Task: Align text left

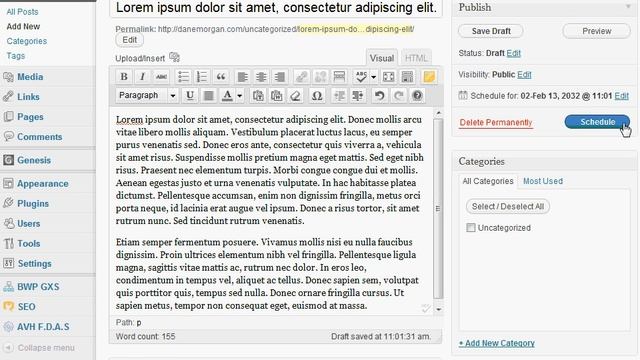Action: point(242,76)
